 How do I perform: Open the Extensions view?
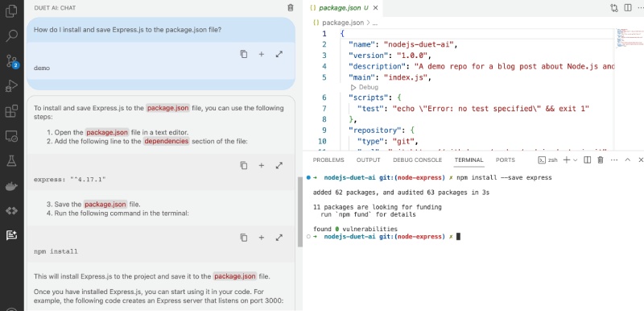(11, 111)
